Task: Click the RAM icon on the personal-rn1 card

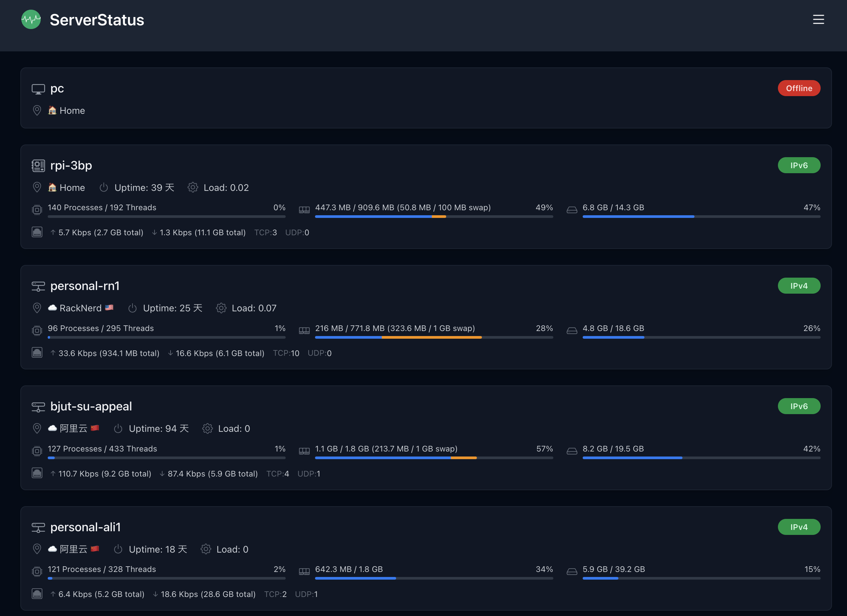Action: click(305, 330)
